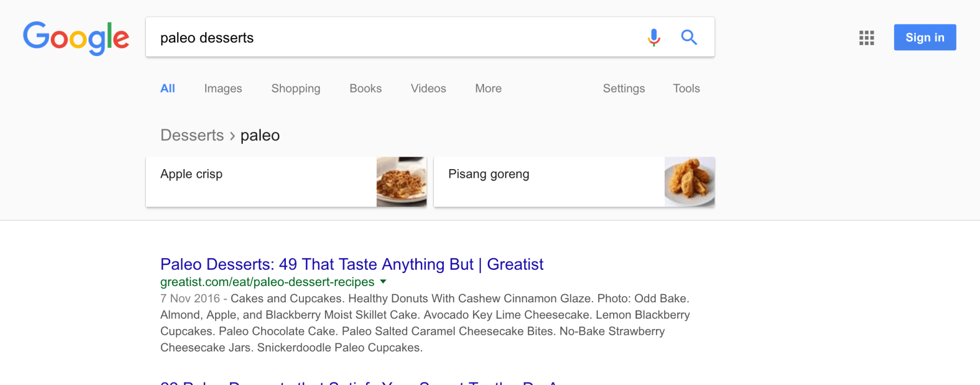Expand the cached-page arrow beside greatist.com URL
980x385 pixels.
(x=383, y=282)
